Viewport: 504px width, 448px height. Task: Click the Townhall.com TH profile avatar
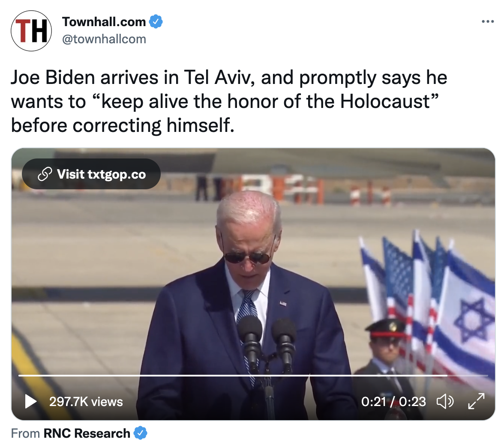[31, 31]
